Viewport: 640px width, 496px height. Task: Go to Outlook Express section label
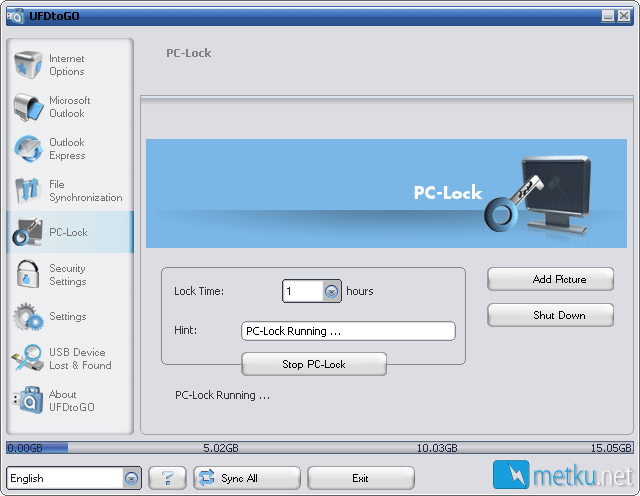pyautogui.click(x=67, y=149)
